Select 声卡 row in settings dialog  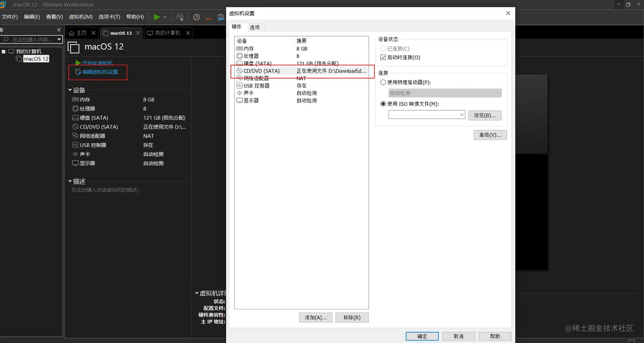pyautogui.click(x=302, y=93)
